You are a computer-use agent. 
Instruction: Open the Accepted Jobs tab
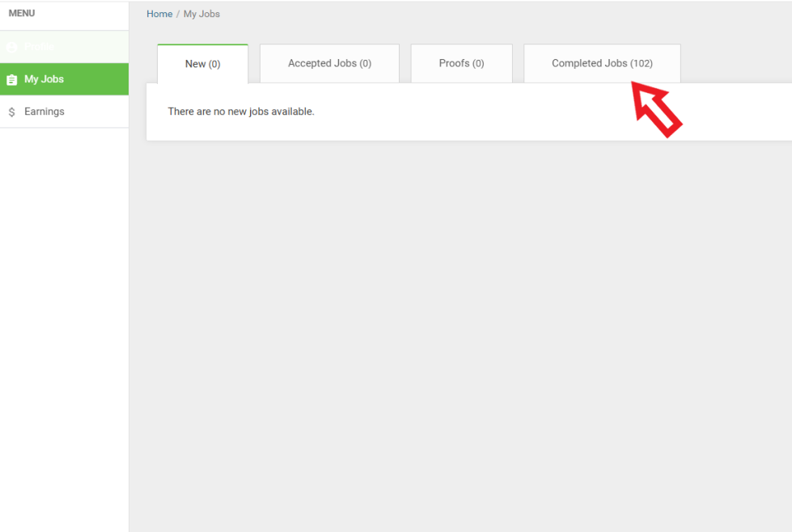[x=329, y=63]
